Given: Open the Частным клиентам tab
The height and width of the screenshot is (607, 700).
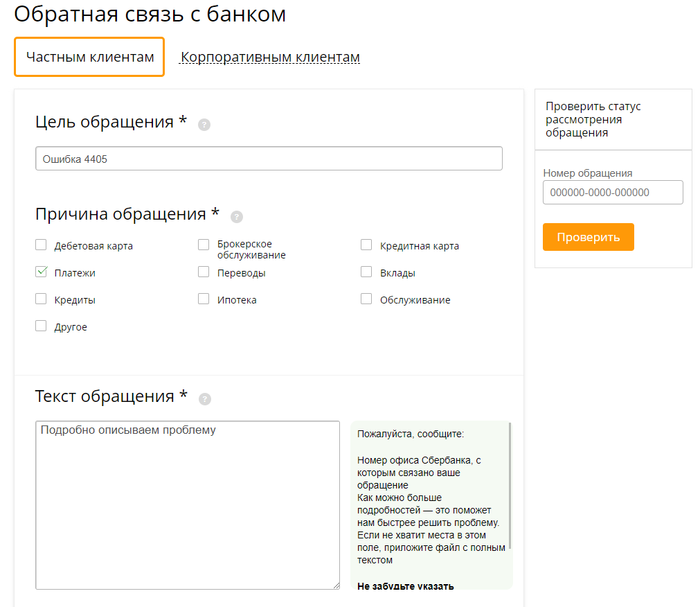Looking at the screenshot, I should (x=89, y=57).
